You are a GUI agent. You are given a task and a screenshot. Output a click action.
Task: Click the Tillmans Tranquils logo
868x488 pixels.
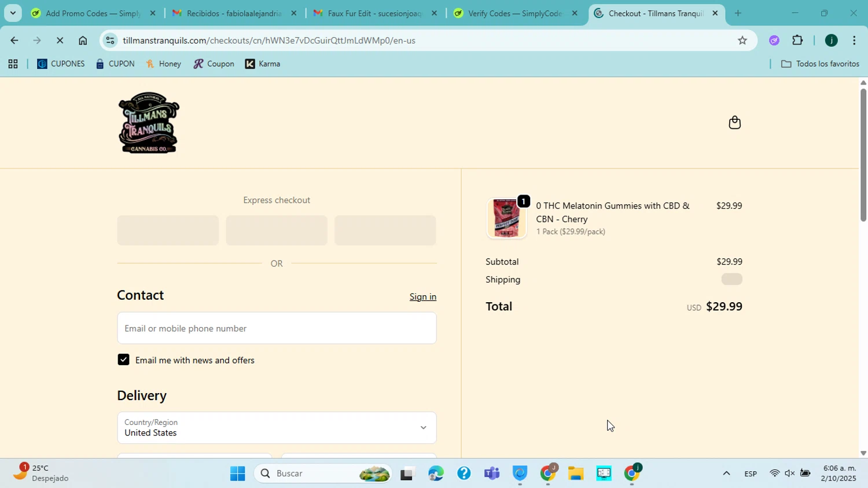pyautogui.click(x=149, y=123)
